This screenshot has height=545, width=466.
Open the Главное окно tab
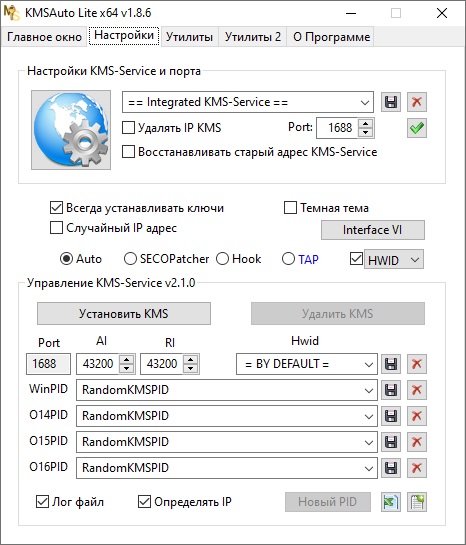pos(44,36)
